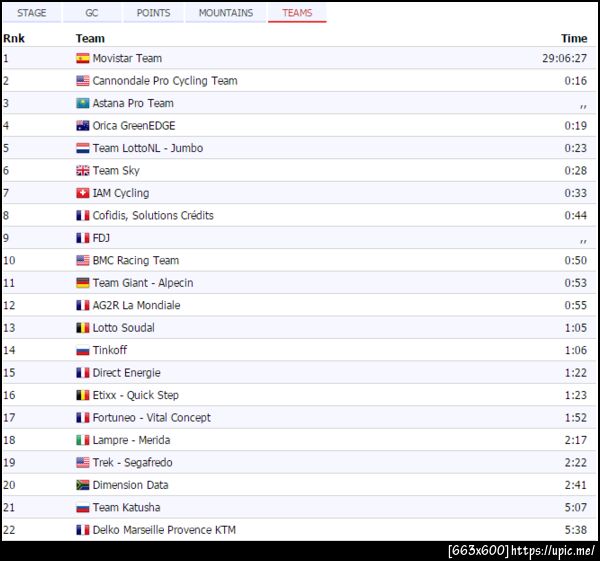Open the Cofidis, Solutions Crédits link
The height and width of the screenshot is (561, 600).
pos(153,215)
